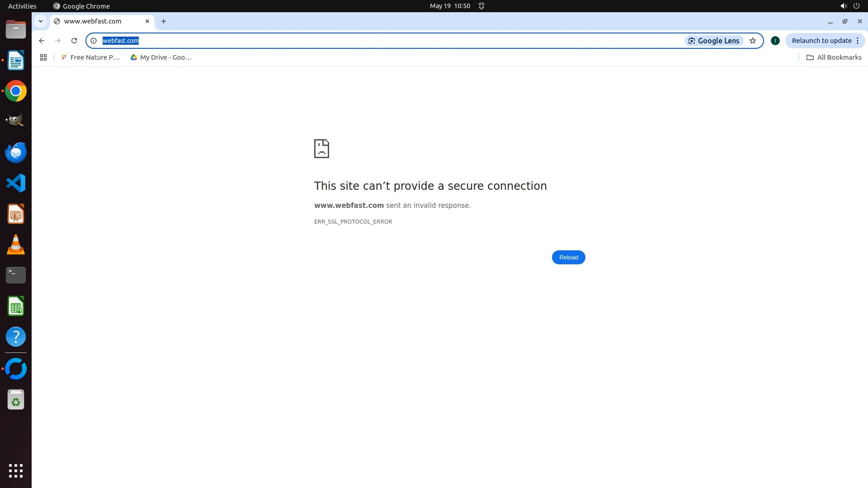
Task: Open a new tab with plus icon
Action: click(164, 21)
